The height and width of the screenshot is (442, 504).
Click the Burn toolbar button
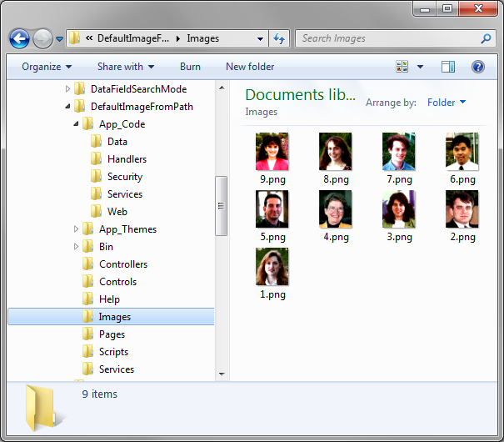[x=190, y=67]
